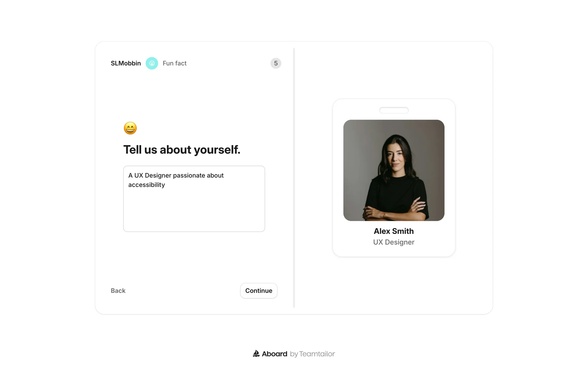Image resolution: width=588 pixels, height=368 pixels.
Task: Click the Continue button
Action: [x=259, y=291]
